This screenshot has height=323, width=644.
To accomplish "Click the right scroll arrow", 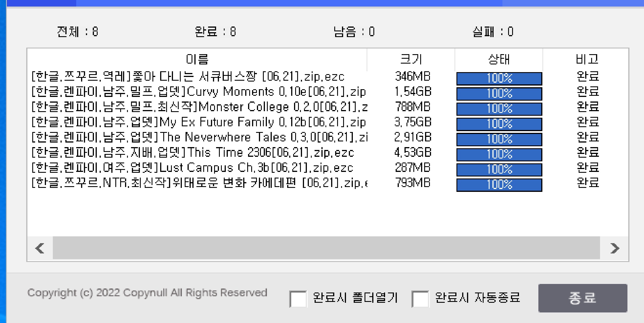I will tap(615, 248).
